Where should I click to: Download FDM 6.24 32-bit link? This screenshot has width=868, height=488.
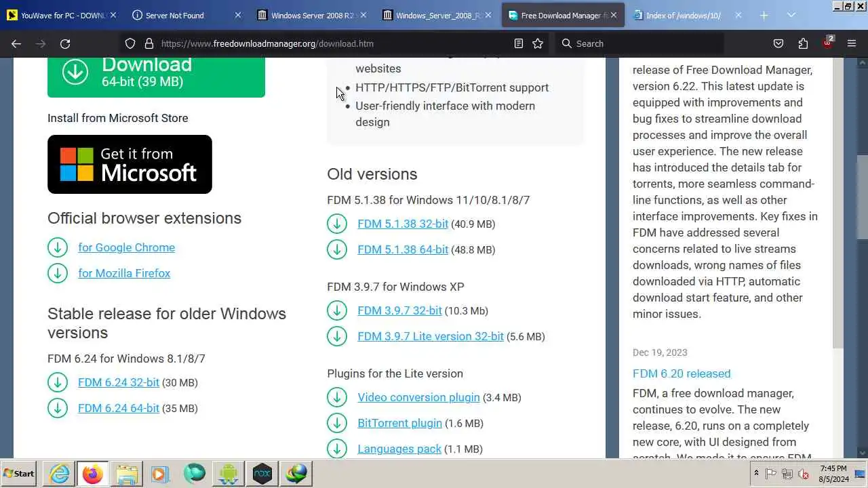tap(119, 382)
